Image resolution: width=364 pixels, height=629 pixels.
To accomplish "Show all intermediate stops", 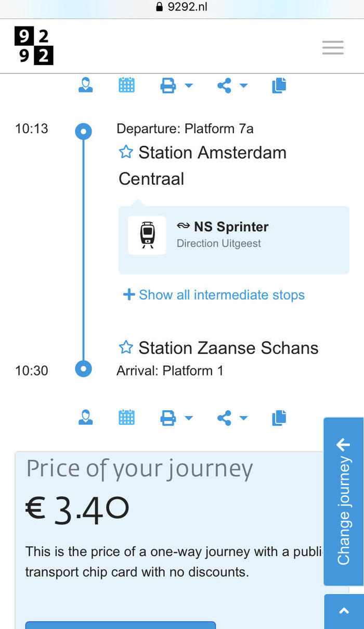I will [x=214, y=295].
